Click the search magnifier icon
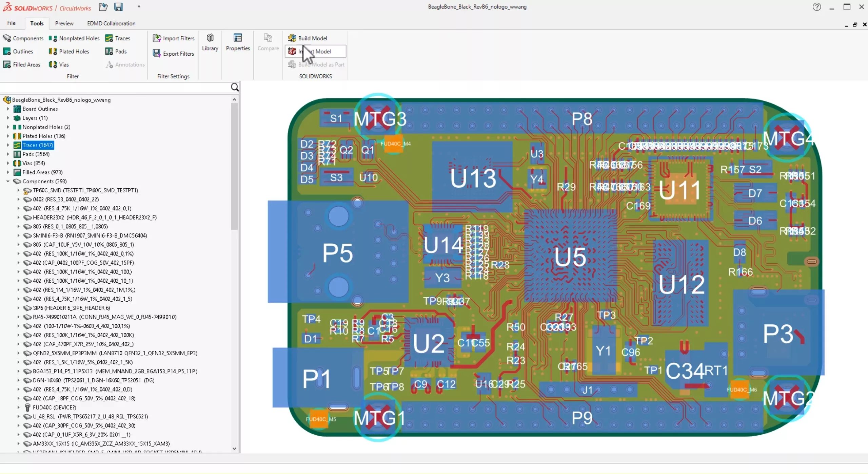Viewport: 868px width, 474px height. pos(235,88)
